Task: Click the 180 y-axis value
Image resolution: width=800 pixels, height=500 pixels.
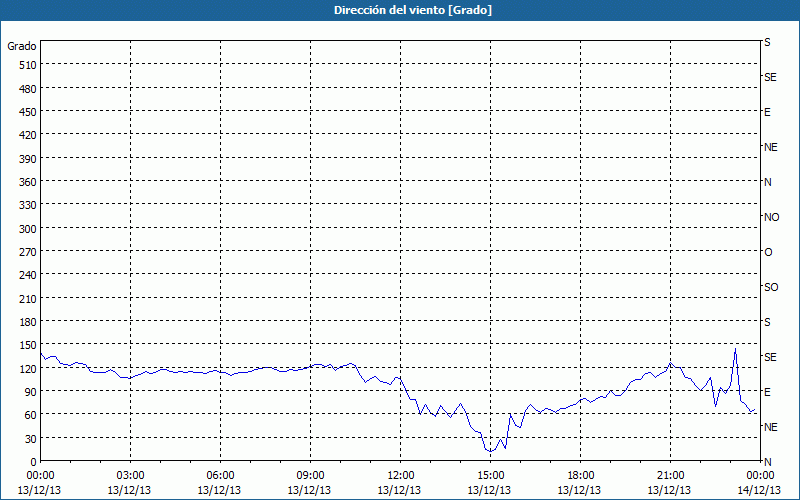Action: [28, 322]
